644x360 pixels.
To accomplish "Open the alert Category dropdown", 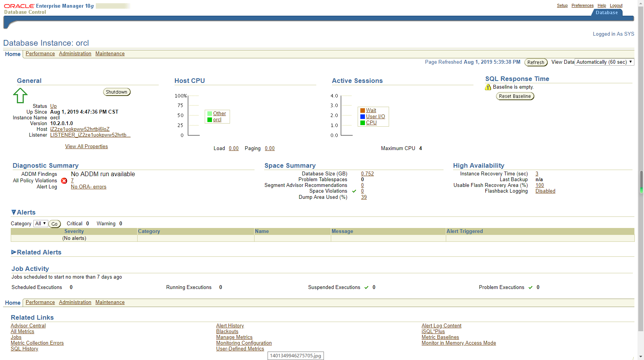I will pos(41,223).
